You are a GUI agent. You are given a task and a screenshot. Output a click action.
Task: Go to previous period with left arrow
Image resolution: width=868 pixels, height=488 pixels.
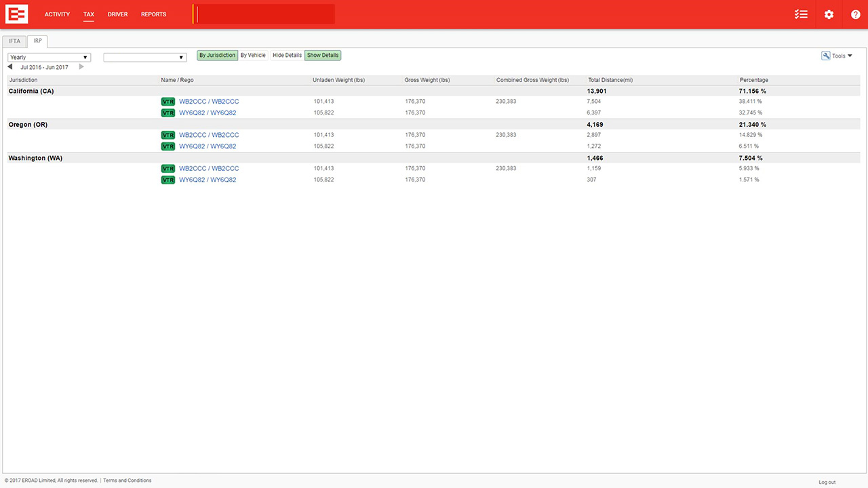[x=10, y=67]
